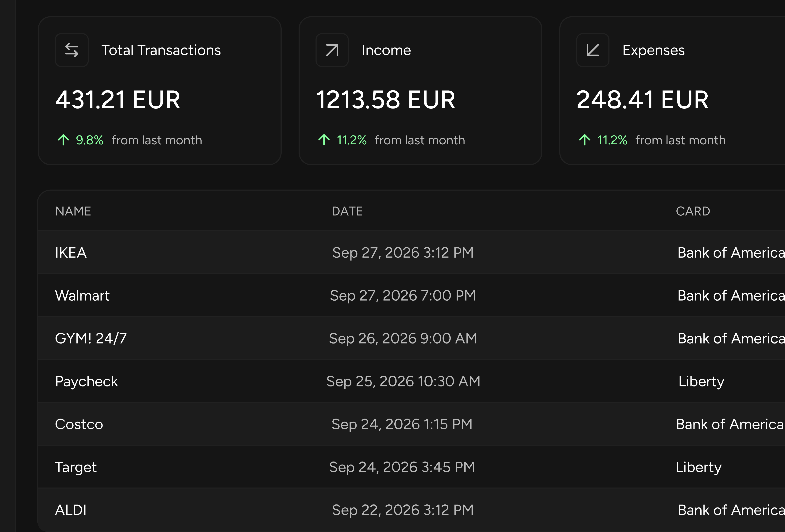Select the ALDI transaction row
The image size is (785, 532).
tap(411, 510)
